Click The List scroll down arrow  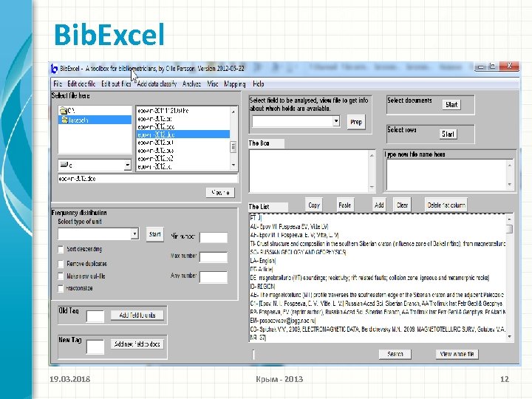click(x=510, y=336)
